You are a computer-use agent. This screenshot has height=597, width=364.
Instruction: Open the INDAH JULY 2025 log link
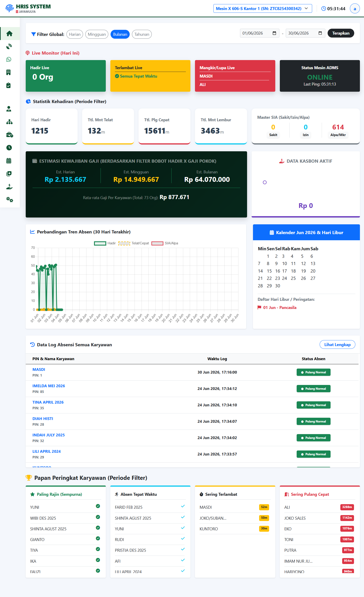[x=48, y=435]
